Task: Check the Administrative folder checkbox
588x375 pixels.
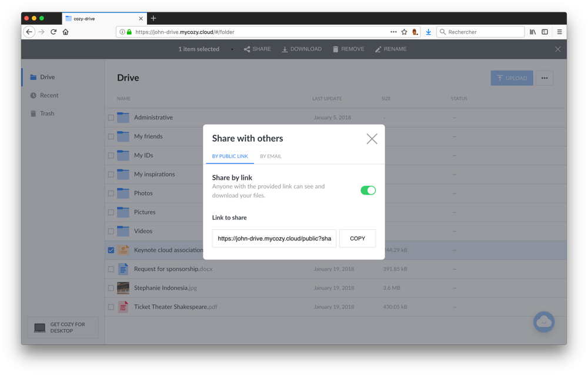Action: pyautogui.click(x=111, y=118)
